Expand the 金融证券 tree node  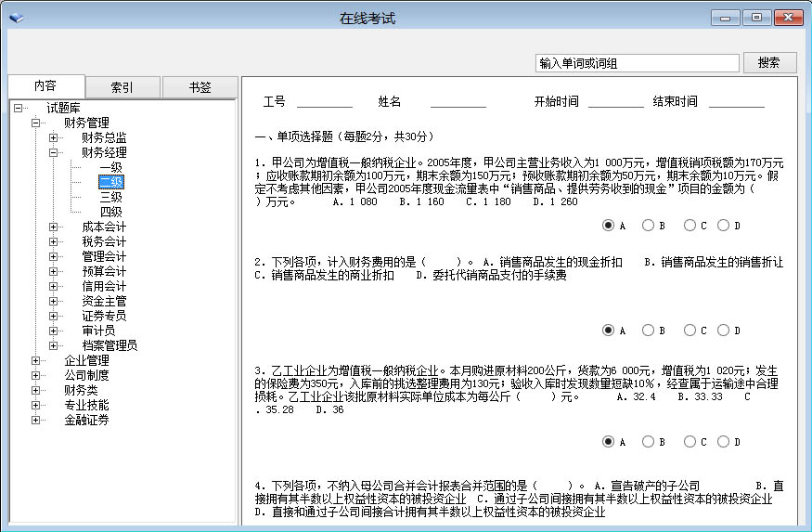(36, 420)
